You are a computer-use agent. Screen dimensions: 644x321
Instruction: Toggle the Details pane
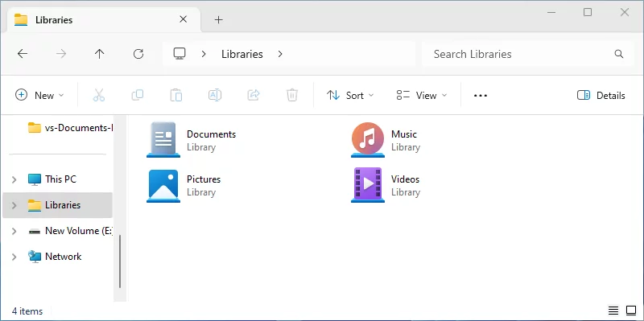[601, 95]
